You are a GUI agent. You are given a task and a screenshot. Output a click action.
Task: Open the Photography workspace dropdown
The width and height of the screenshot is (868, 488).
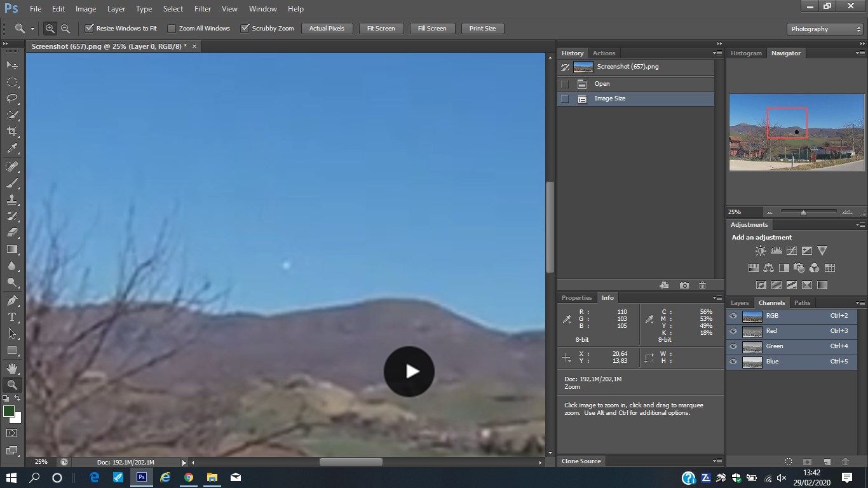[x=825, y=29]
